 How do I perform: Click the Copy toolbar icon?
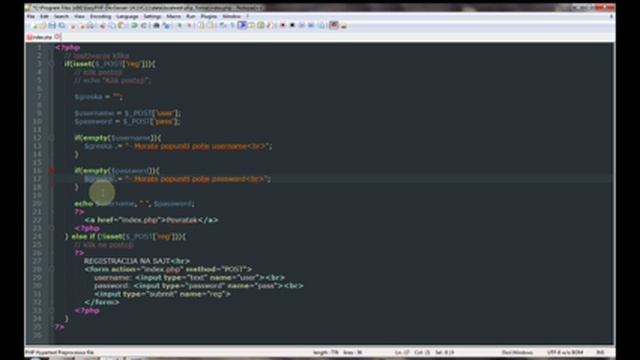point(112,25)
